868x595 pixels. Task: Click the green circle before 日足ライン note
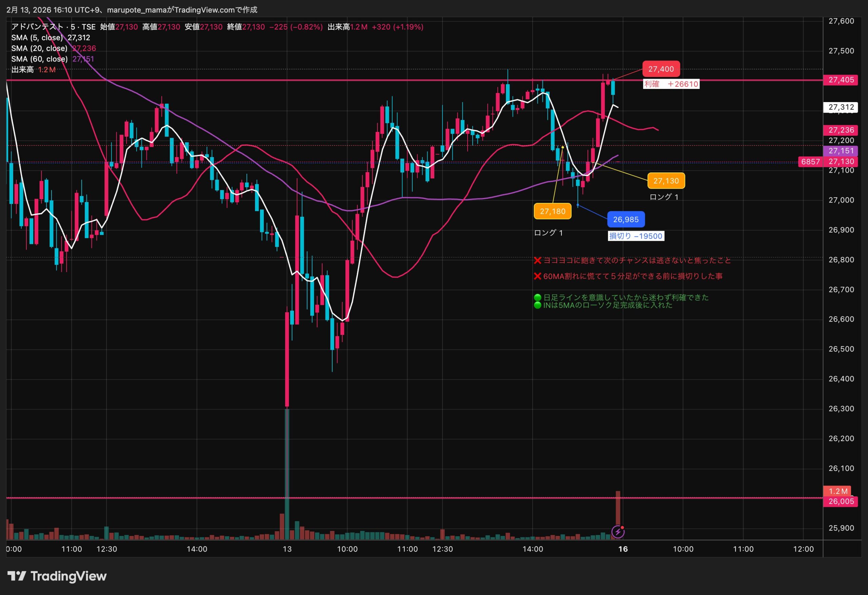click(537, 297)
